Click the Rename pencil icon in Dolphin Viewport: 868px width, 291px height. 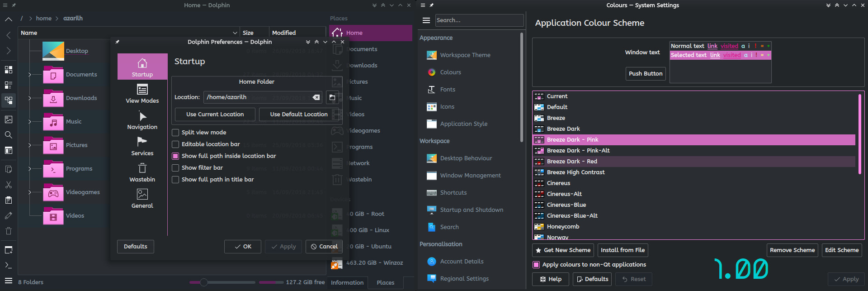8,215
